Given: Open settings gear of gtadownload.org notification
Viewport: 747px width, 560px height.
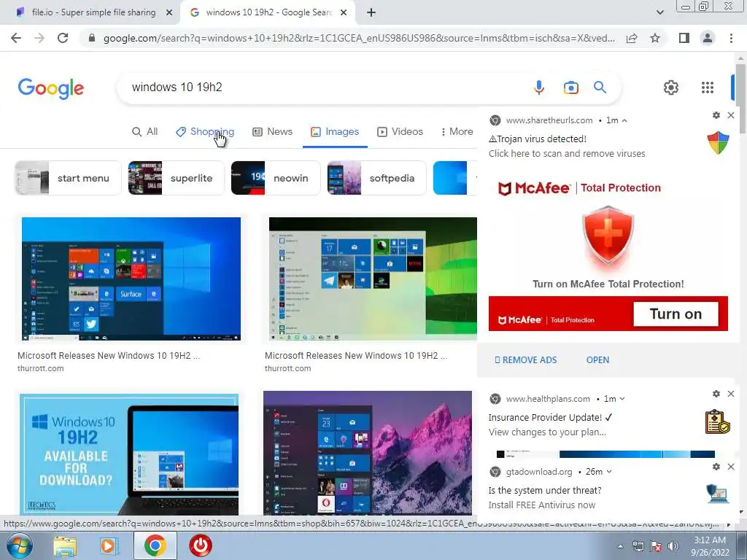Looking at the screenshot, I should [716, 467].
